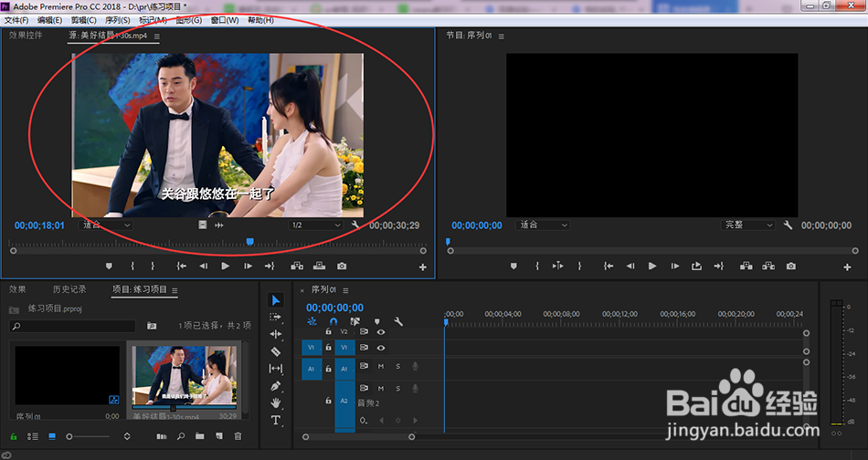Open 文件(F) menu
The width and height of the screenshot is (868, 460).
pos(16,20)
